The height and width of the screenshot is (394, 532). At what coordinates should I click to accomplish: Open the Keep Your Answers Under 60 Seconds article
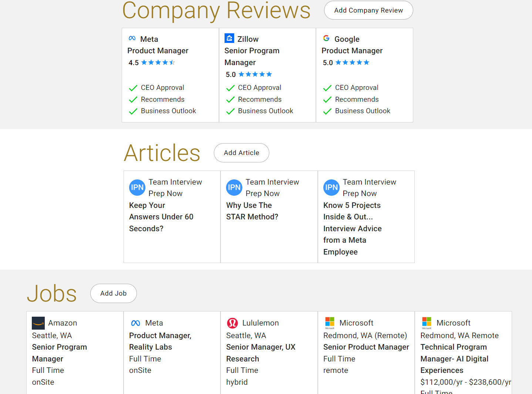[161, 217]
